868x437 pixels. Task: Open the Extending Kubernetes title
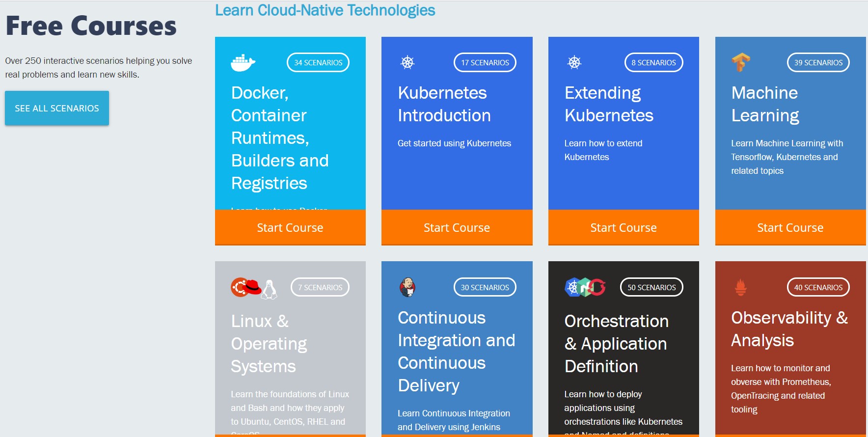[x=609, y=104]
